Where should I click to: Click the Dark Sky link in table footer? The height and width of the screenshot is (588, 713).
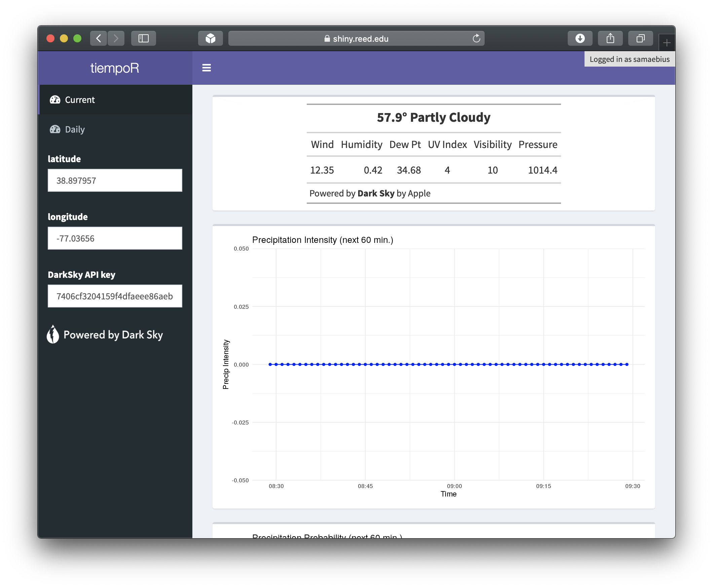coord(376,193)
